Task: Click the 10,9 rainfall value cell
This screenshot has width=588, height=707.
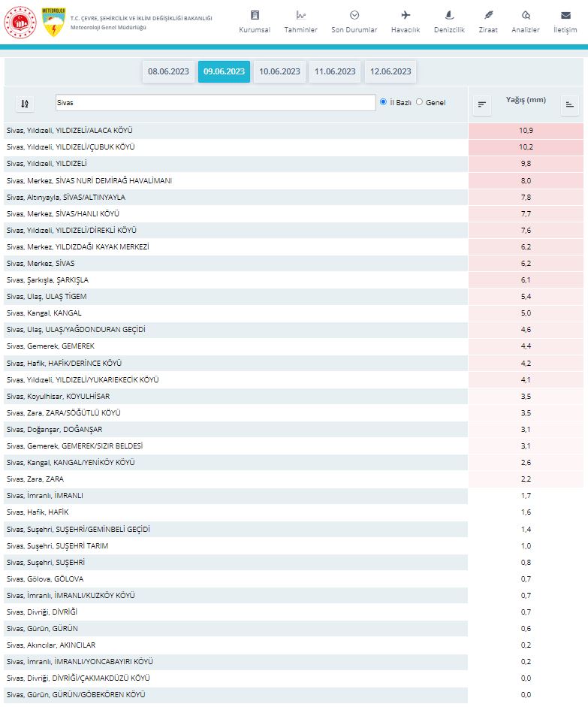Action: [525, 131]
